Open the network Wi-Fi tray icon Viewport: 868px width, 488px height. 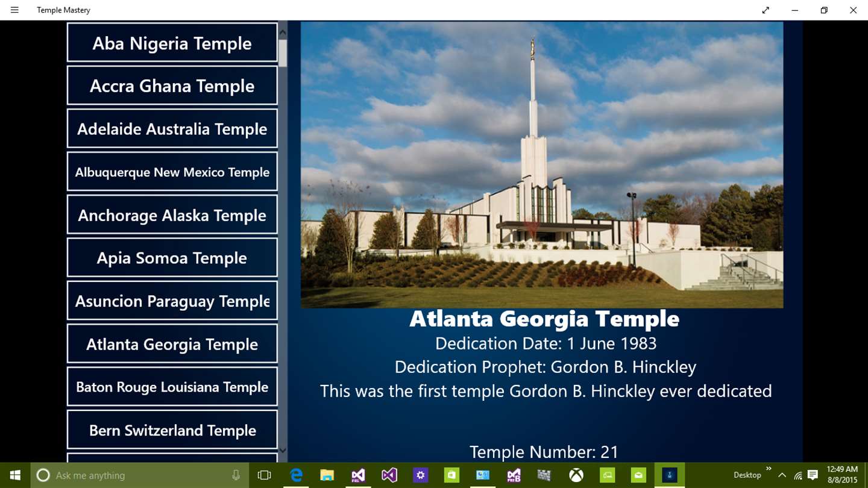(798, 475)
